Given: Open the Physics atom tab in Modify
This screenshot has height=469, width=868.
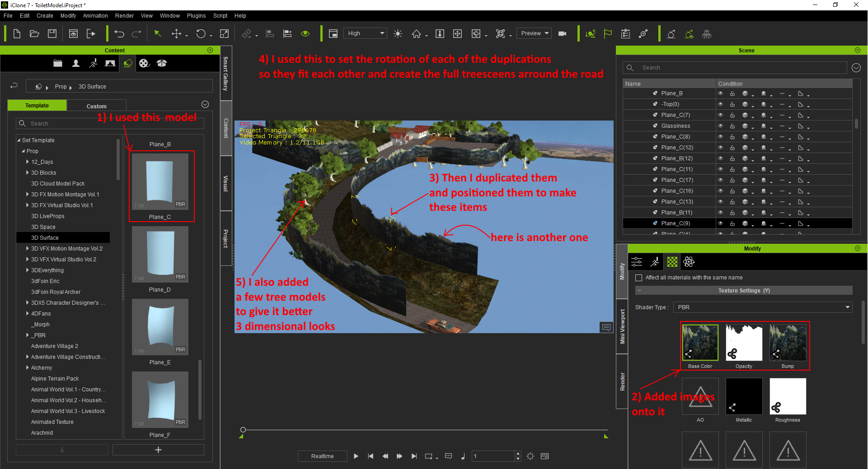Looking at the screenshot, I should pos(689,262).
